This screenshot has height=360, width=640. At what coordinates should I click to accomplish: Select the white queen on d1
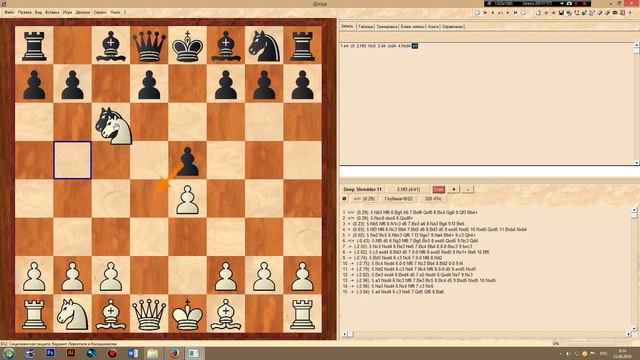(149, 314)
